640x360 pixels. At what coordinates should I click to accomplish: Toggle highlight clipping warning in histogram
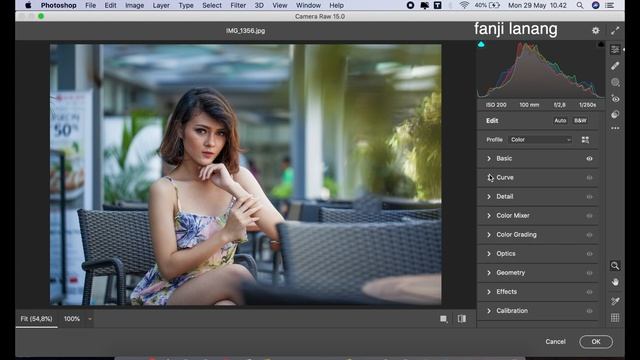point(601,44)
